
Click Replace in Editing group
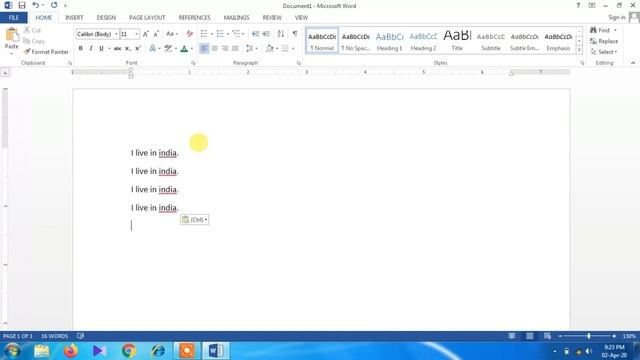604,41
